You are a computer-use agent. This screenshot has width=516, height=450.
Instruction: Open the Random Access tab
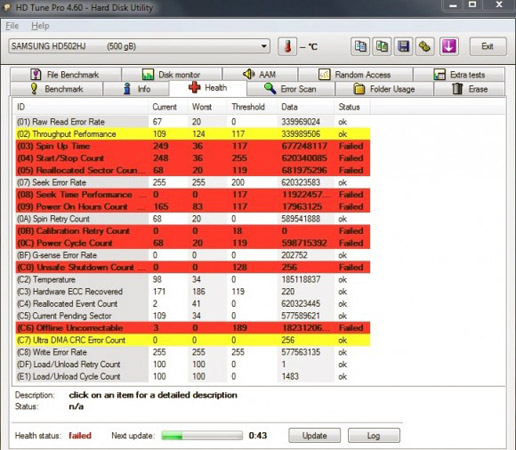pos(355,74)
